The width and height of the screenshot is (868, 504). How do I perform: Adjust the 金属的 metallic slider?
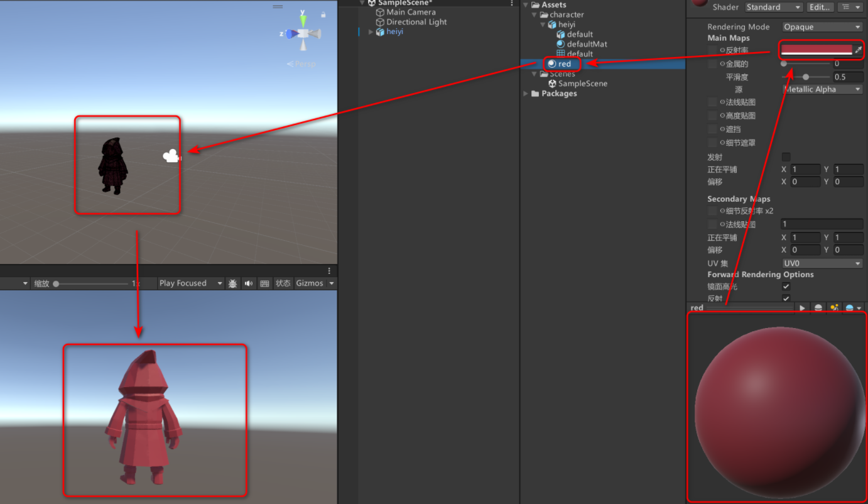point(806,63)
